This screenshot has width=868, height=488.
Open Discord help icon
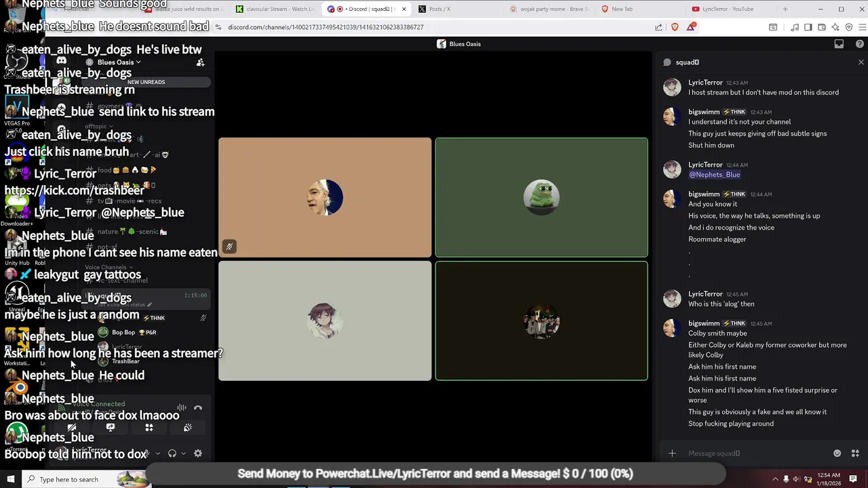[859, 44]
